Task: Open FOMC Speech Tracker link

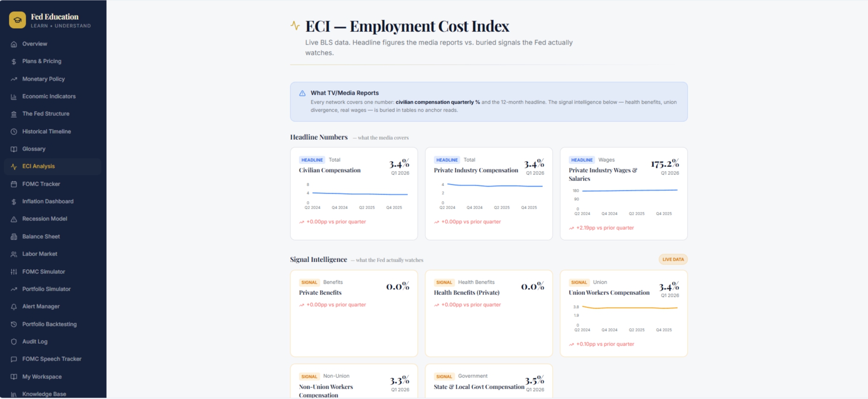Action: click(x=52, y=359)
